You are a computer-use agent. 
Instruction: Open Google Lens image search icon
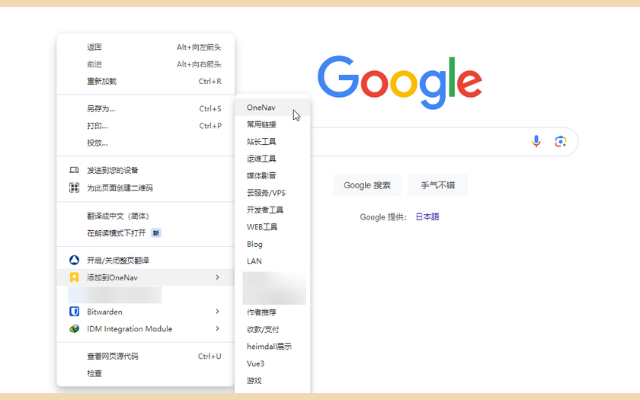560,141
